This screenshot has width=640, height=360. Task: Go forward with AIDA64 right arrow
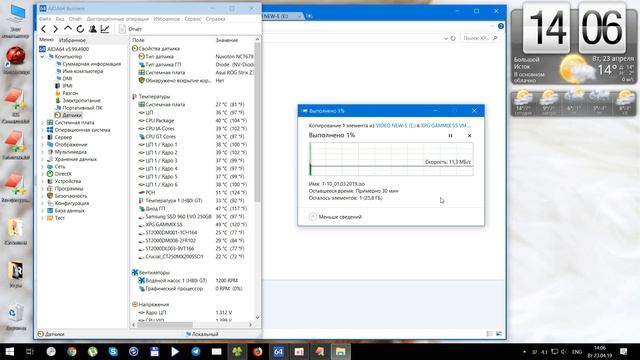click(56, 29)
